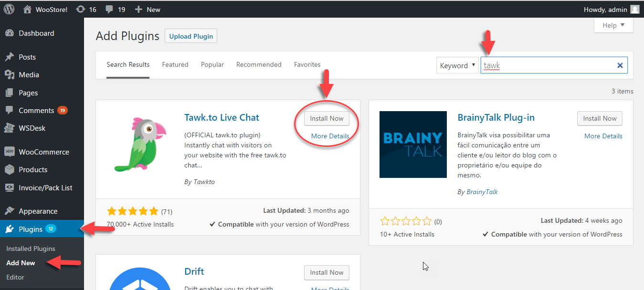Click the WordPress logo icon

point(9,9)
